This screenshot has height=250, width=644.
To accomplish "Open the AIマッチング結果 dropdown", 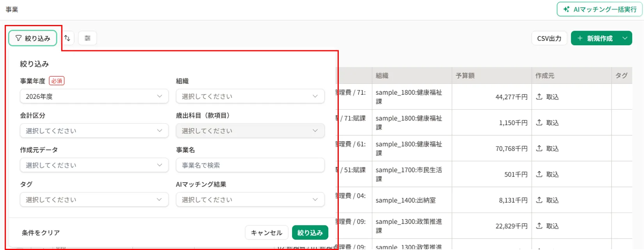I will click(x=250, y=199).
